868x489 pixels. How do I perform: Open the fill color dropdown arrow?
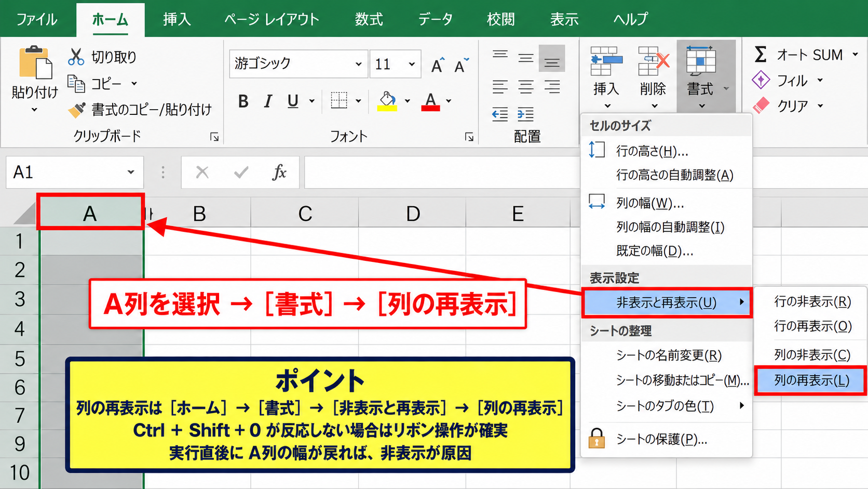point(408,101)
